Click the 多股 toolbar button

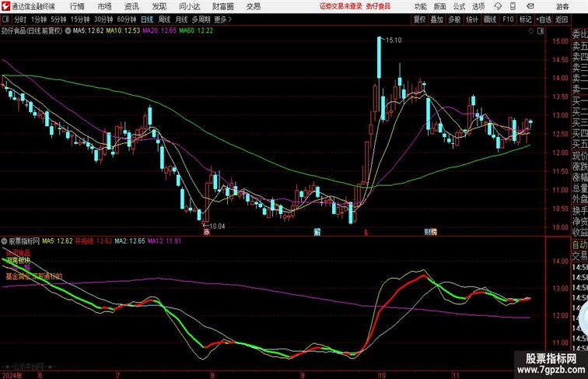point(454,19)
